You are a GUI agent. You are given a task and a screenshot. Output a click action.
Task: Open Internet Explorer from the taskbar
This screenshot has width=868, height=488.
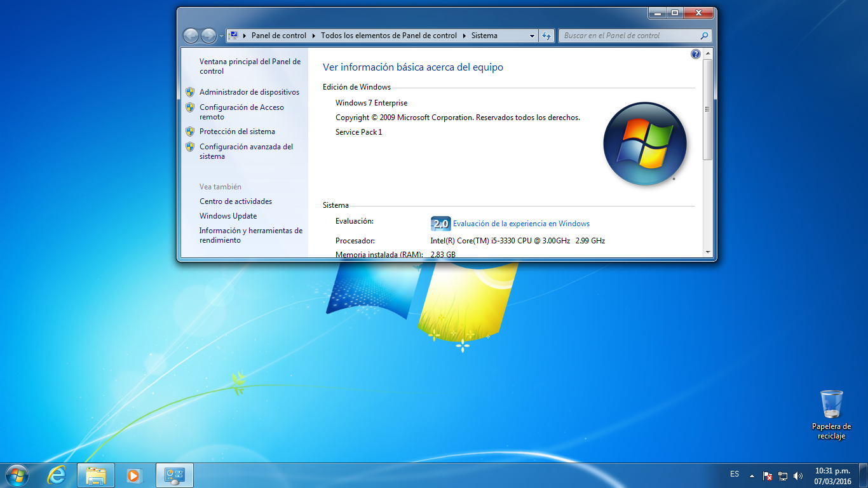pos(57,475)
